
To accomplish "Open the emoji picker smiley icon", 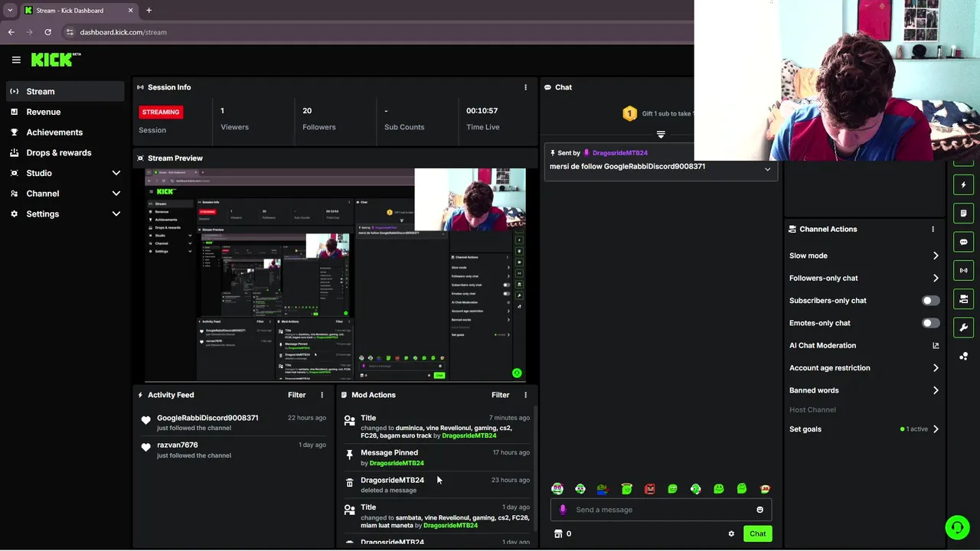I will pos(759,510).
